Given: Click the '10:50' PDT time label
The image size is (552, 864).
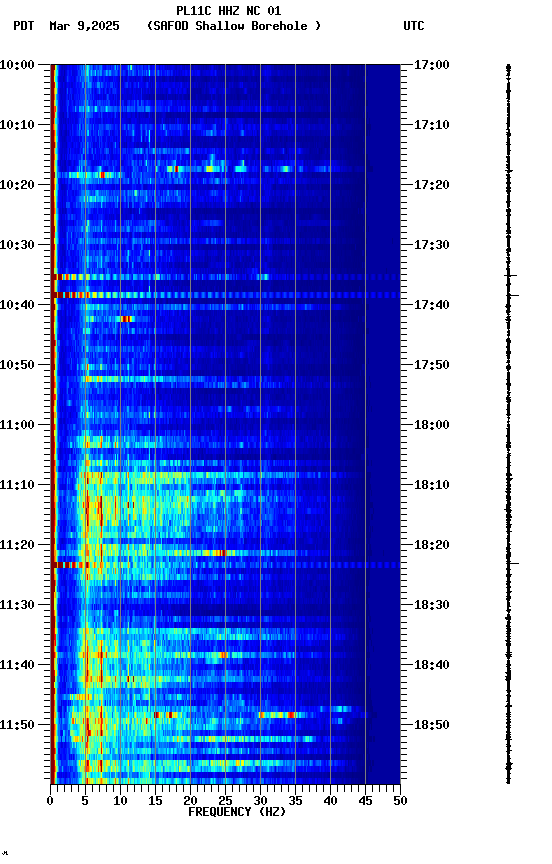Looking at the screenshot, I should tap(17, 365).
